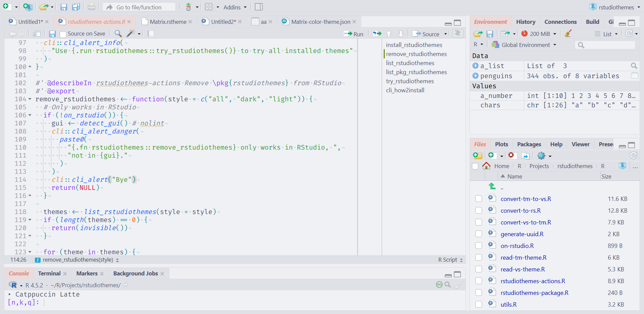Click the delete files red X icon
644x314 pixels.
pyautogui.click(x=511, y=155)
